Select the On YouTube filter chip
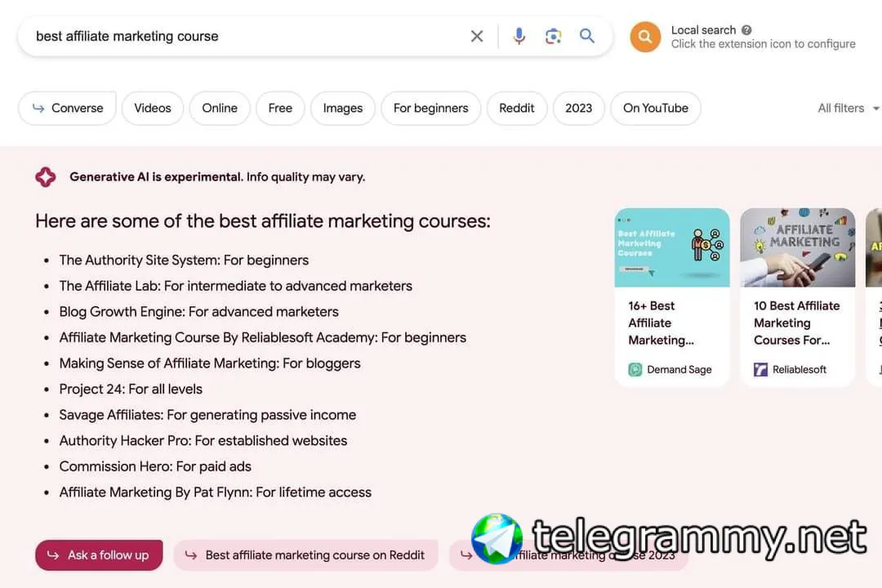Image resolution: width=882 pixels, height=588 pixels. click(655, 108)
